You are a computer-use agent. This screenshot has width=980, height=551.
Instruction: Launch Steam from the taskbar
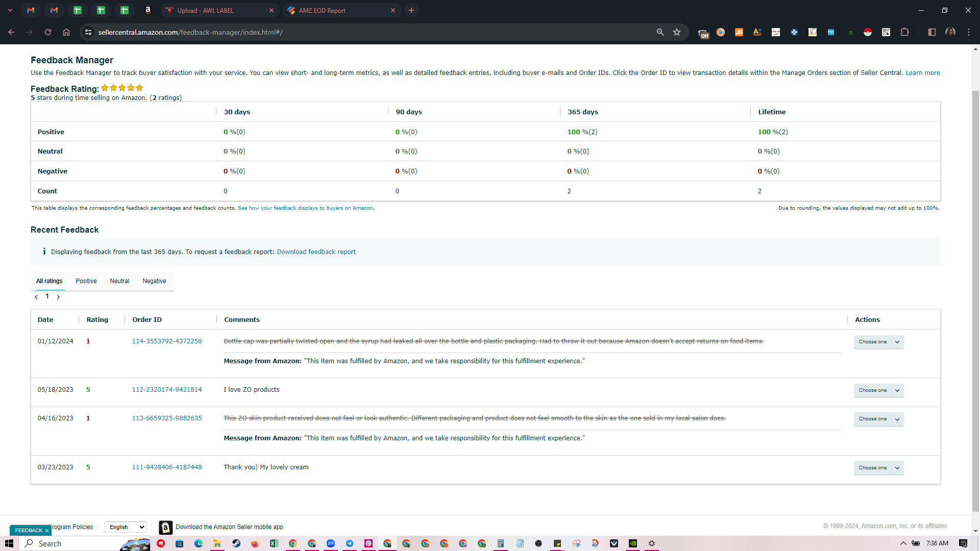(x=236, y=543)
